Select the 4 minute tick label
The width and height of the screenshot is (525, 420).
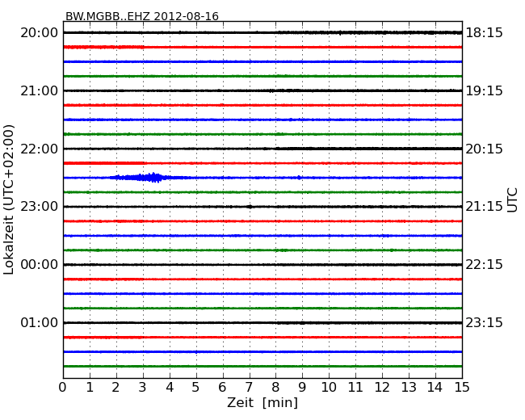coord(170,387)
